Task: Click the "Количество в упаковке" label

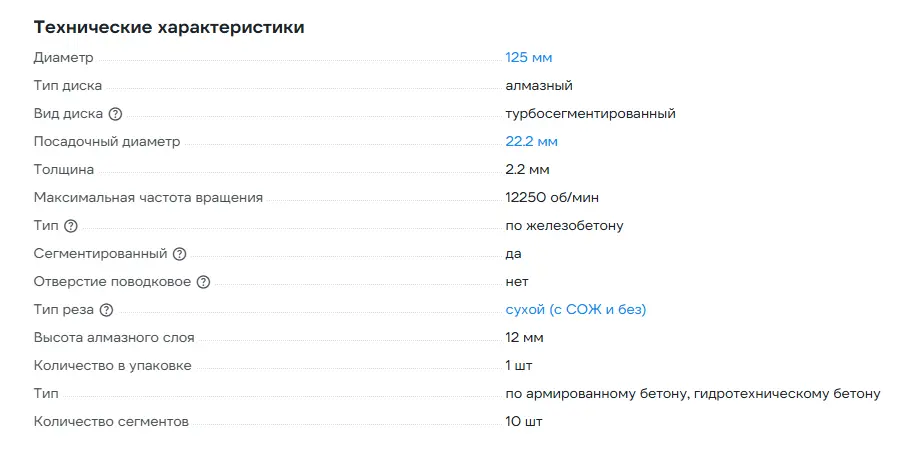Action: point(112,366)
